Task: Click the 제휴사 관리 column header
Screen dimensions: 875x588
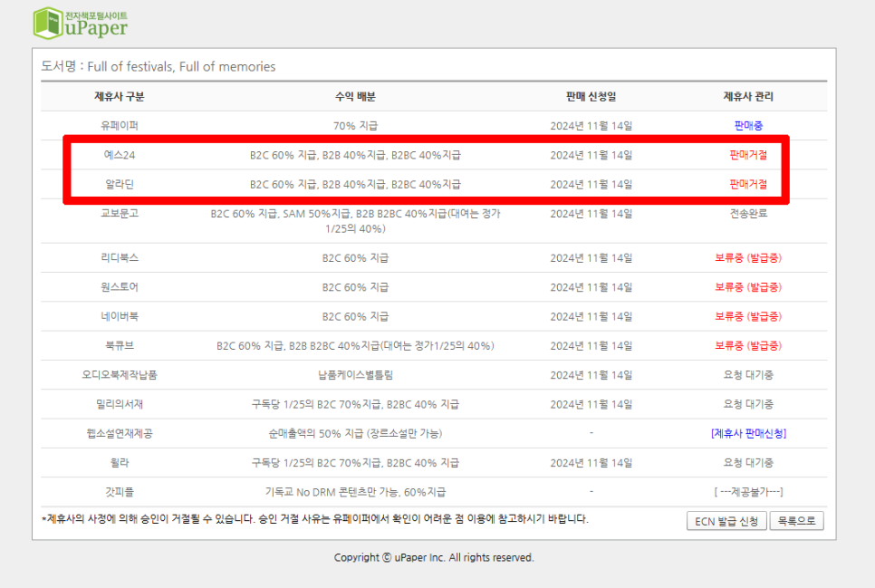Action: (748, 97)
